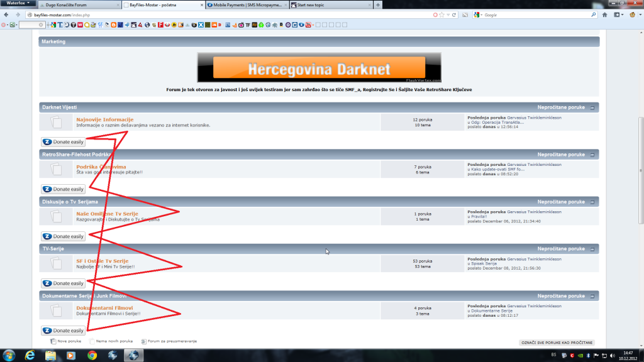The width and height of the screenshot is (644, 362).
Task: Open the Najnovije Informacije board
Action: 105,119
